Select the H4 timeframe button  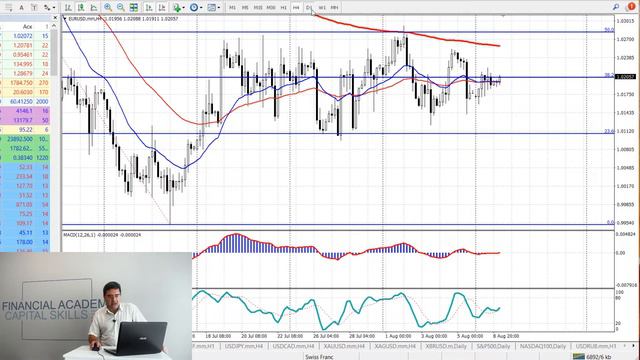[x=296, y=7]
